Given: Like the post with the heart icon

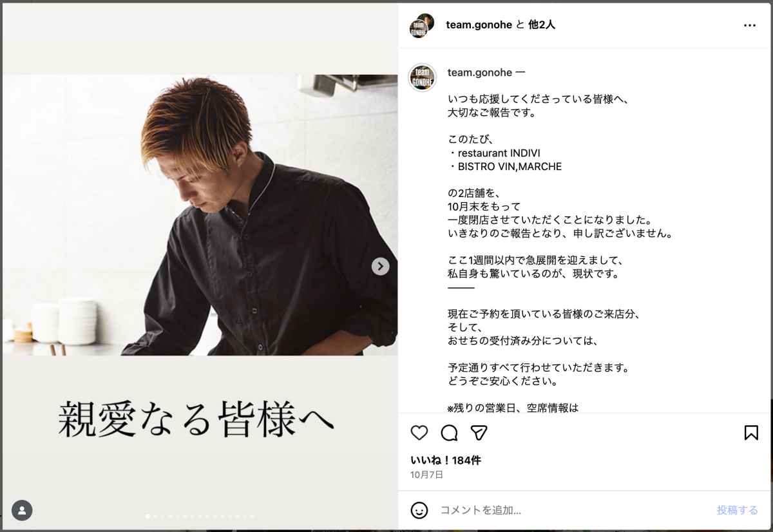Looking at the screenshot, I should 419,433.
